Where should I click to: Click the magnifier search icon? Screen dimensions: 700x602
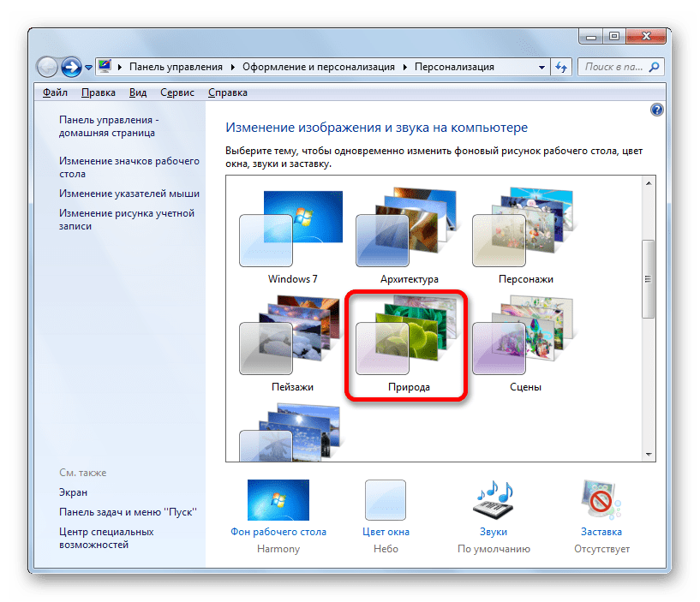(654, 67)
